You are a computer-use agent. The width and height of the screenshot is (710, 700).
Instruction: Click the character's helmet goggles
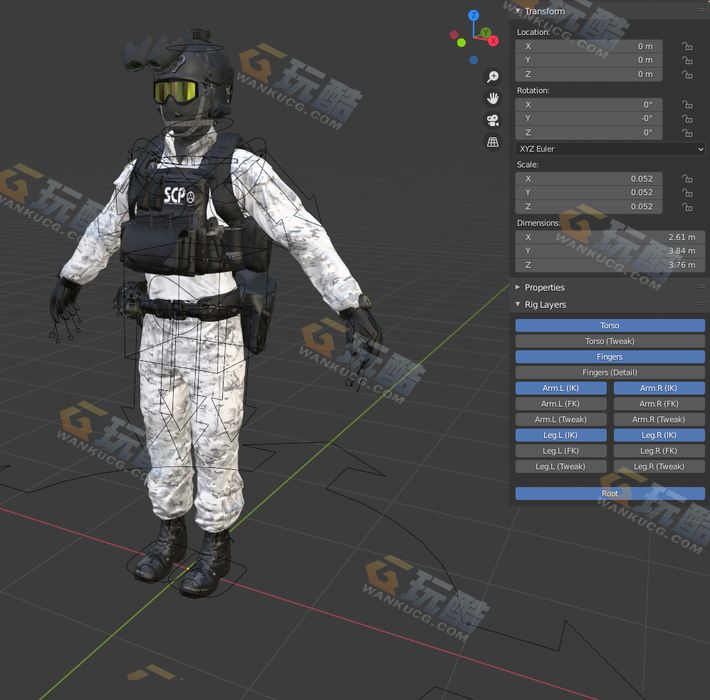pos(176,91)
